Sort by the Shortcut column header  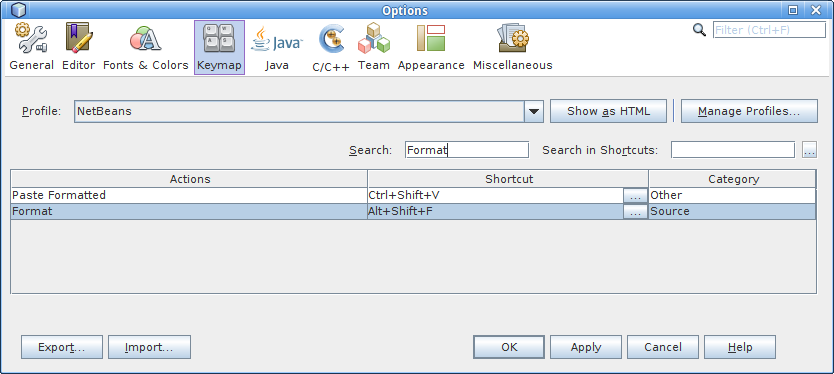coord(508,179)
